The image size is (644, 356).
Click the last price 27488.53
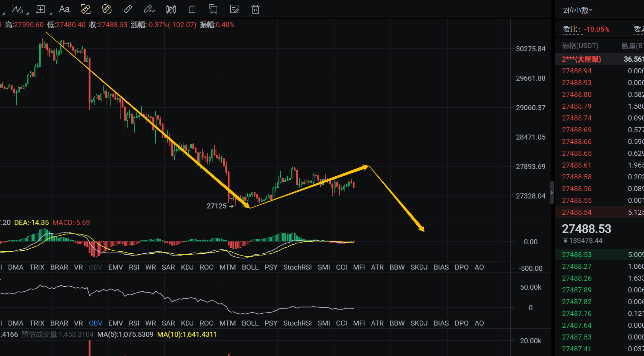586,229
